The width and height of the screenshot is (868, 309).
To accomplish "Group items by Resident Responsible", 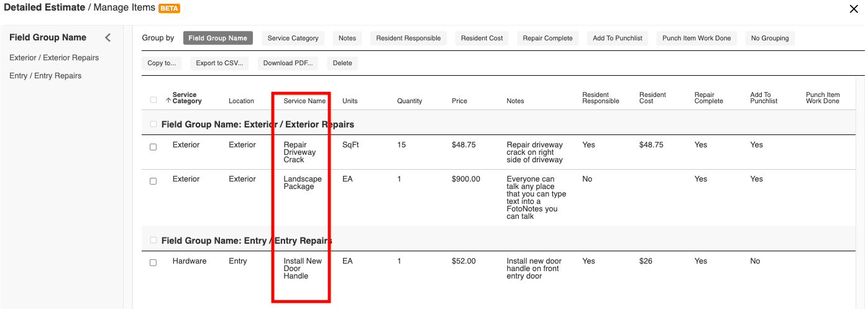I will 408,38.
